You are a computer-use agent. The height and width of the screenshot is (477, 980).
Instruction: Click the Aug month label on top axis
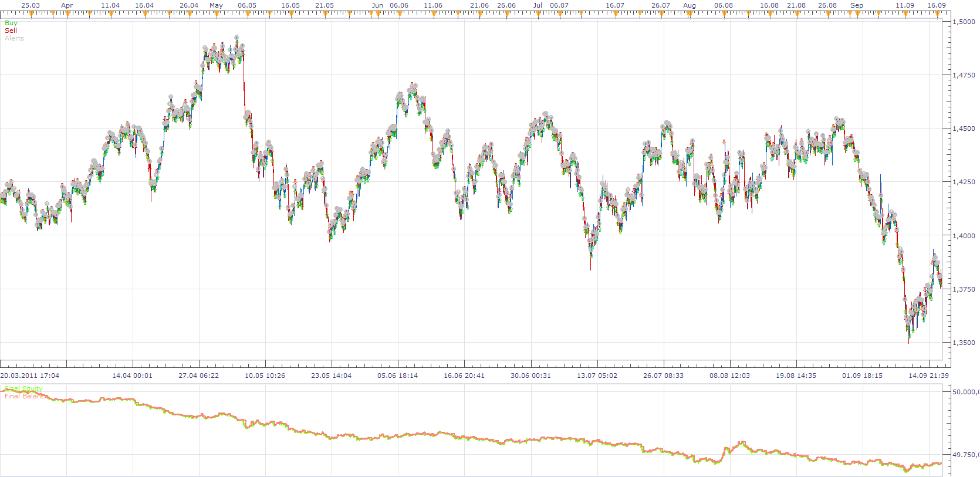tap(690, 5)
